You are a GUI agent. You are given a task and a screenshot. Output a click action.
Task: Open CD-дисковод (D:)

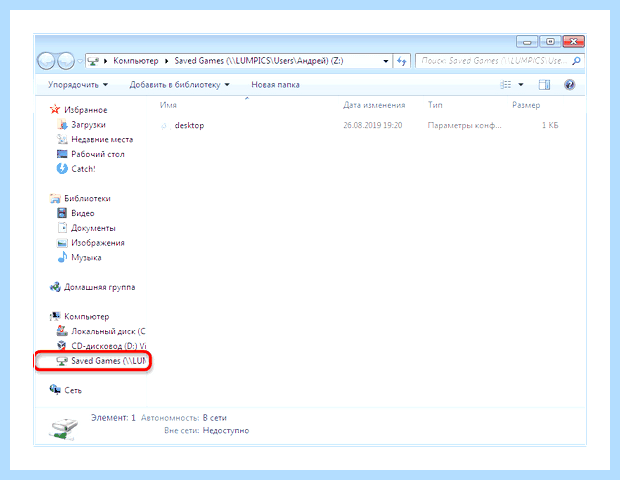(x=108, y=346)
